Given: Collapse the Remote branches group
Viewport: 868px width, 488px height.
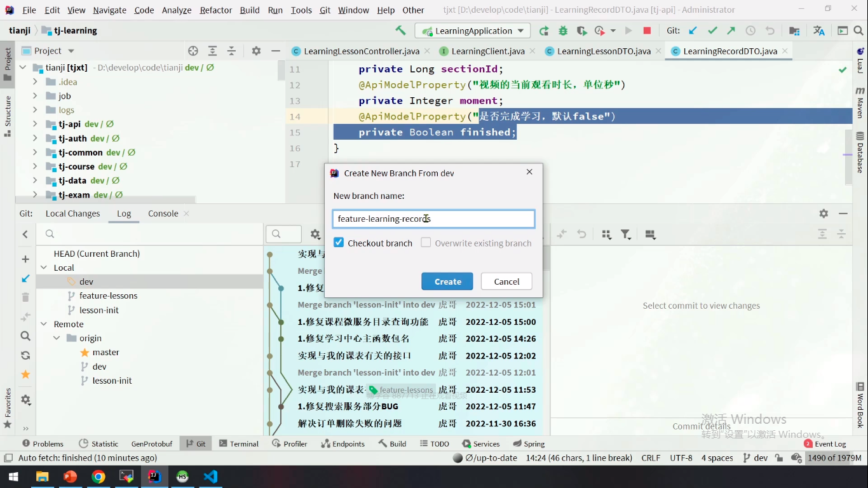Looking at the screenshot, I should [44, 324].
